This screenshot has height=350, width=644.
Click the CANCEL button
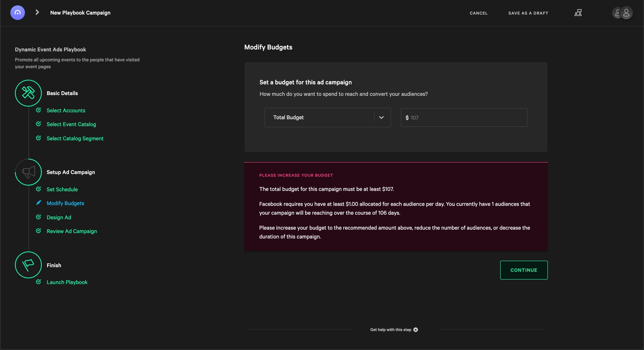(479, 13)
